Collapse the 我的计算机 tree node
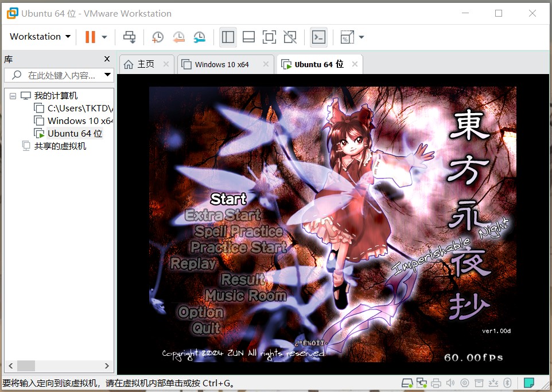 pos(13,95)
